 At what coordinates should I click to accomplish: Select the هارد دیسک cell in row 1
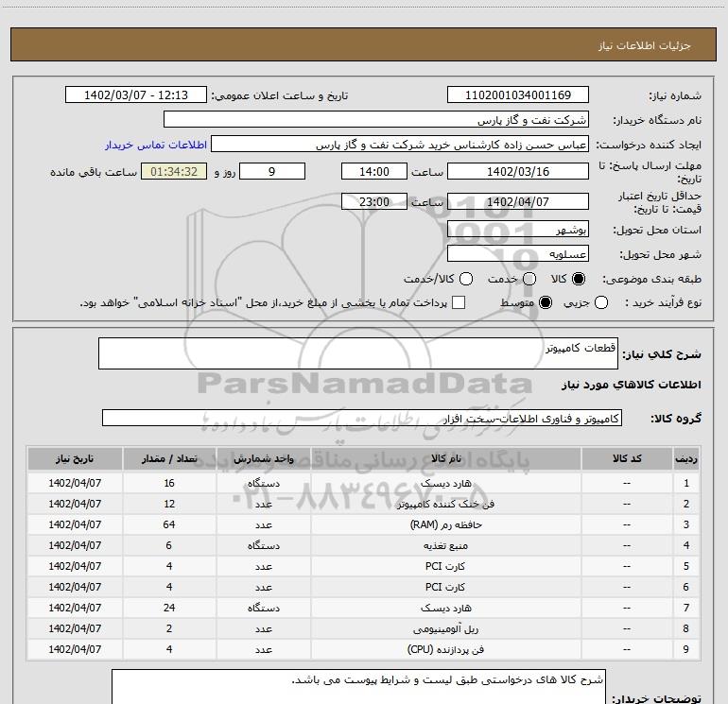coord(445,483)
